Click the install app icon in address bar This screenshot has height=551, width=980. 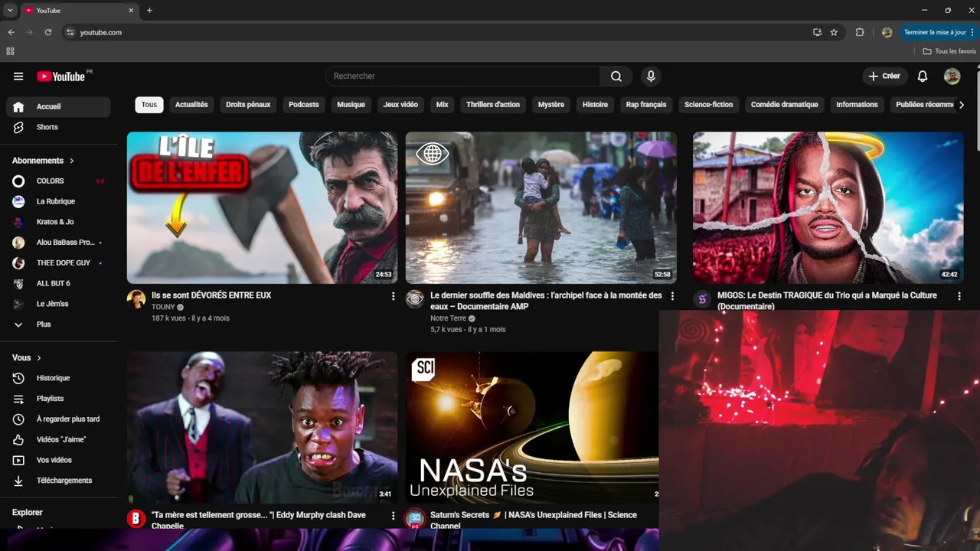817,32
